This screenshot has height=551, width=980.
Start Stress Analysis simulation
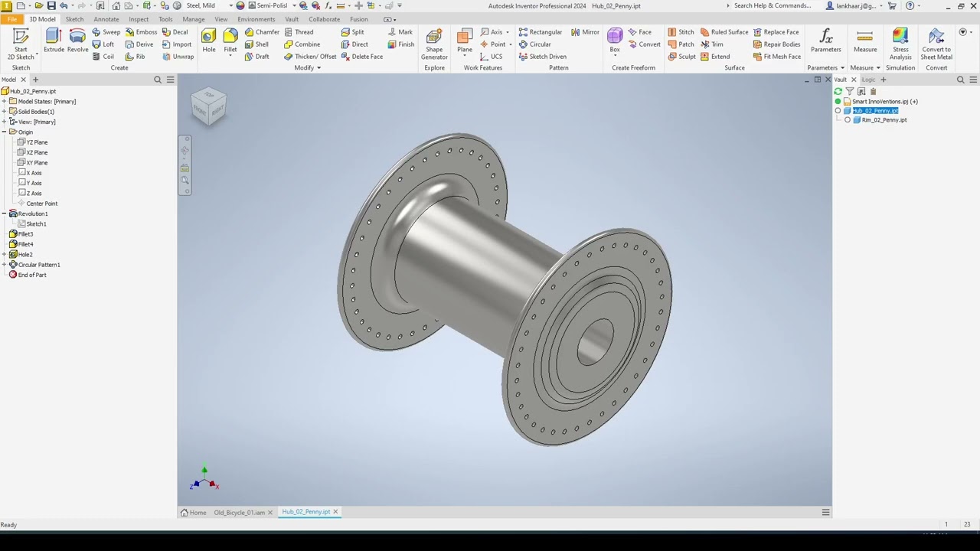pyautogui.click(x=900, y=44)
